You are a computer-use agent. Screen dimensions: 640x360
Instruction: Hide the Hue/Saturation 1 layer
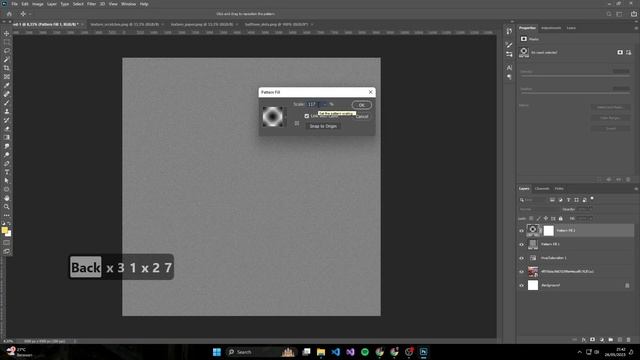click(521, 258)
